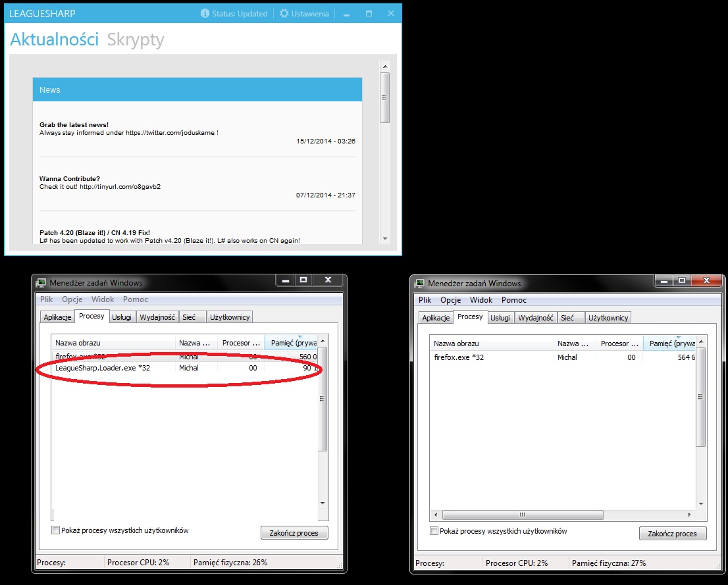This screenshot has width=728, height=585.
Task: Click the right Task Manager title icon
Action: click(x=420, y=283)
